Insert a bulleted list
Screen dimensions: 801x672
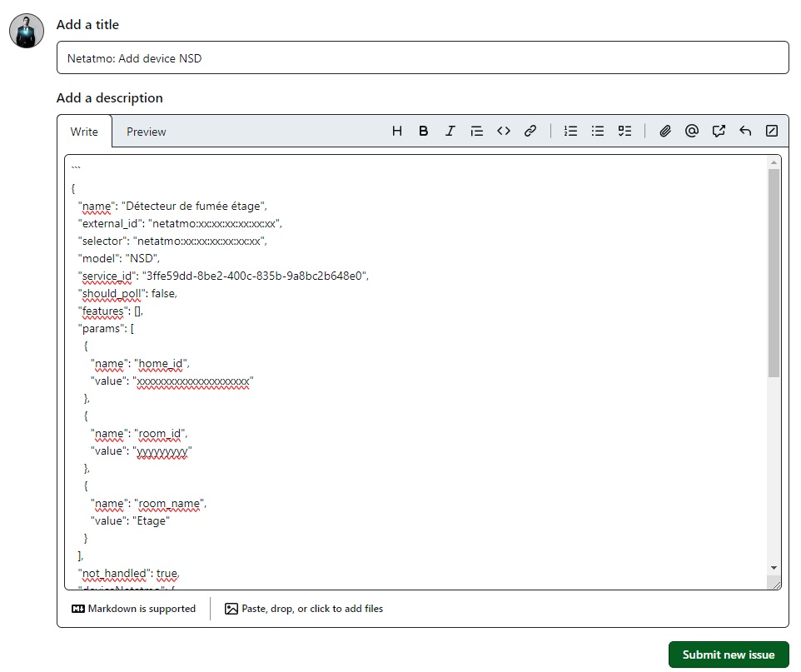(598, 131)
